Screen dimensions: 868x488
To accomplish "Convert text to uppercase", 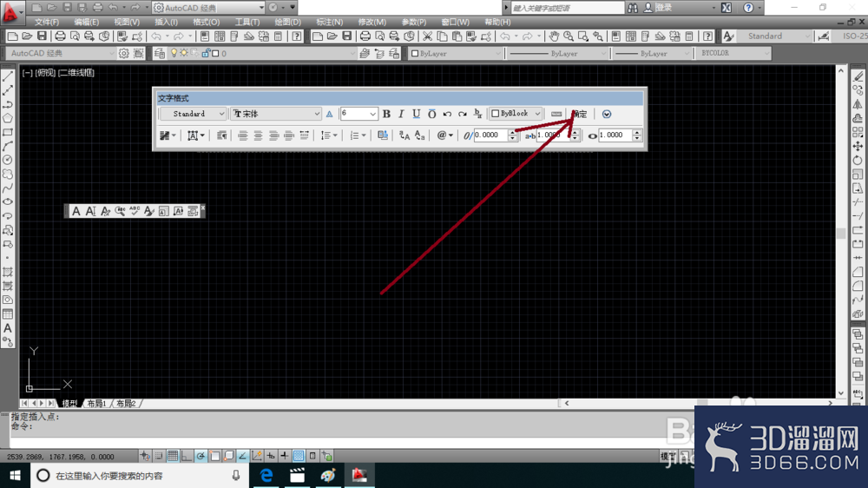I will [x=404, y=135].
